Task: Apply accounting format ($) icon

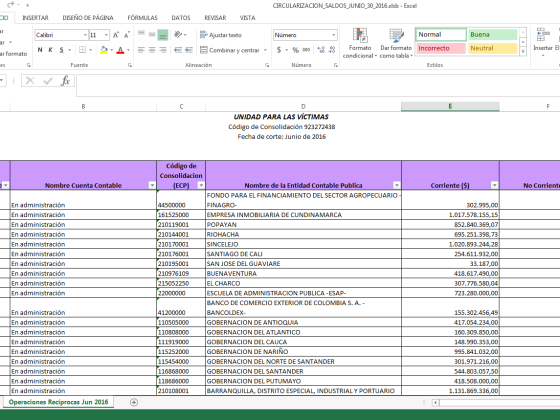Action: pos(279,50)
